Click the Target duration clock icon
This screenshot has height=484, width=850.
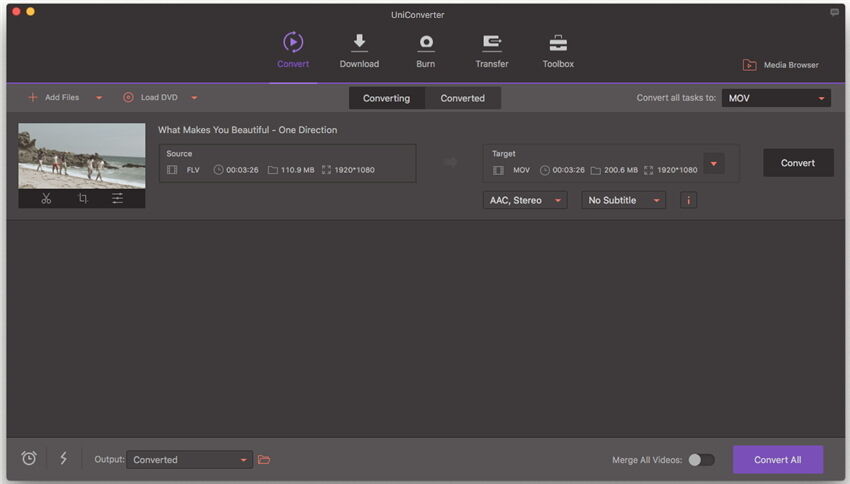(x=545, y=170)
